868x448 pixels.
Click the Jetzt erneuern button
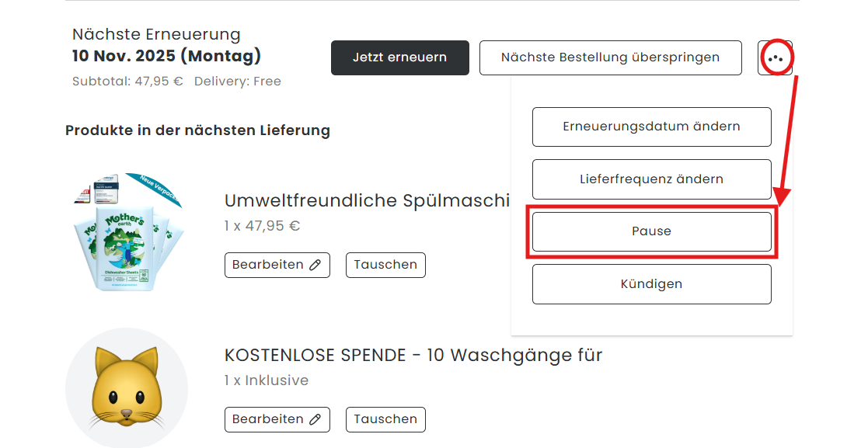click(x=399, y=57)
